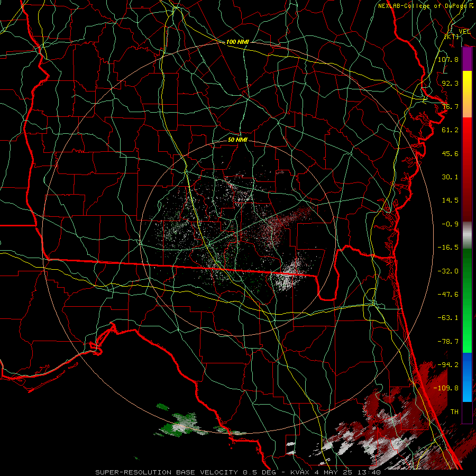Click the VEL legend title

click(x=464, y=32)
